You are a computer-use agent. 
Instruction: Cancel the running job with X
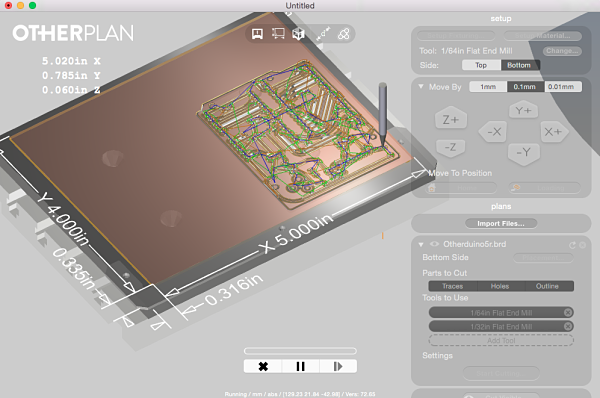coord(263,366)
